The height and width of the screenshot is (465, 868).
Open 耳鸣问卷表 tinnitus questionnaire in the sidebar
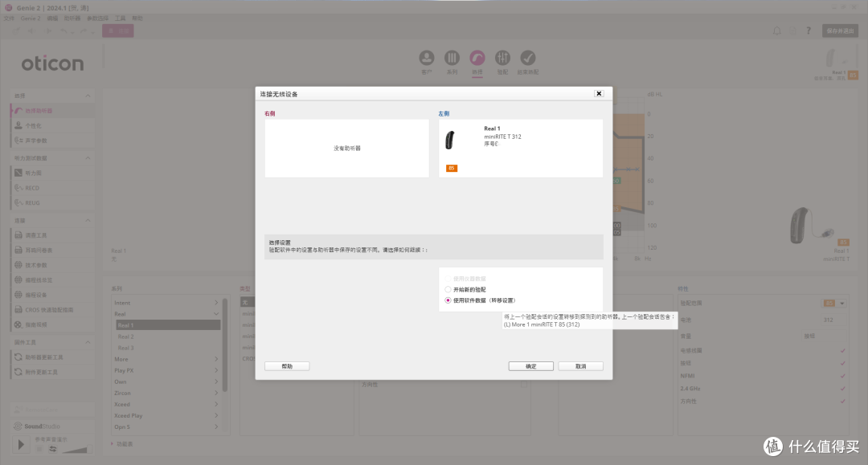point(52,250)
